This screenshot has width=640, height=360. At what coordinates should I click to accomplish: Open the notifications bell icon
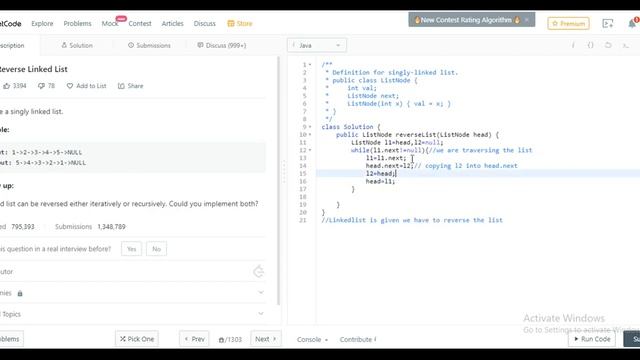632,24
